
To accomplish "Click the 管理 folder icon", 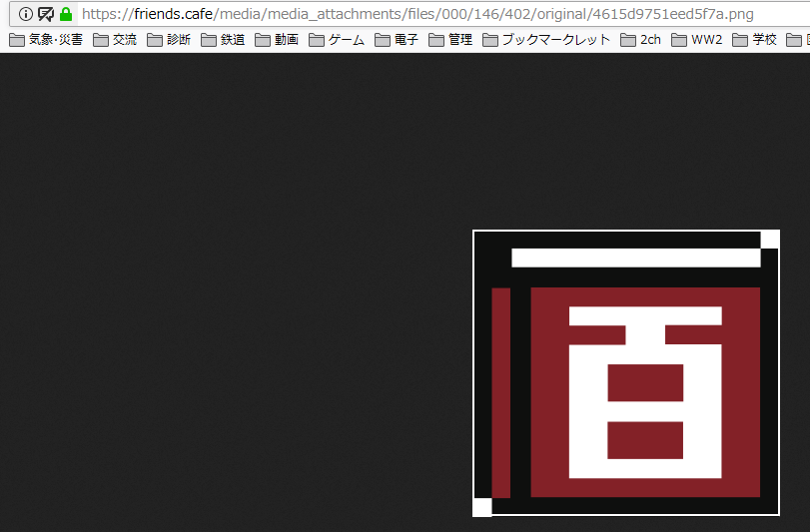I will [436, 40].
